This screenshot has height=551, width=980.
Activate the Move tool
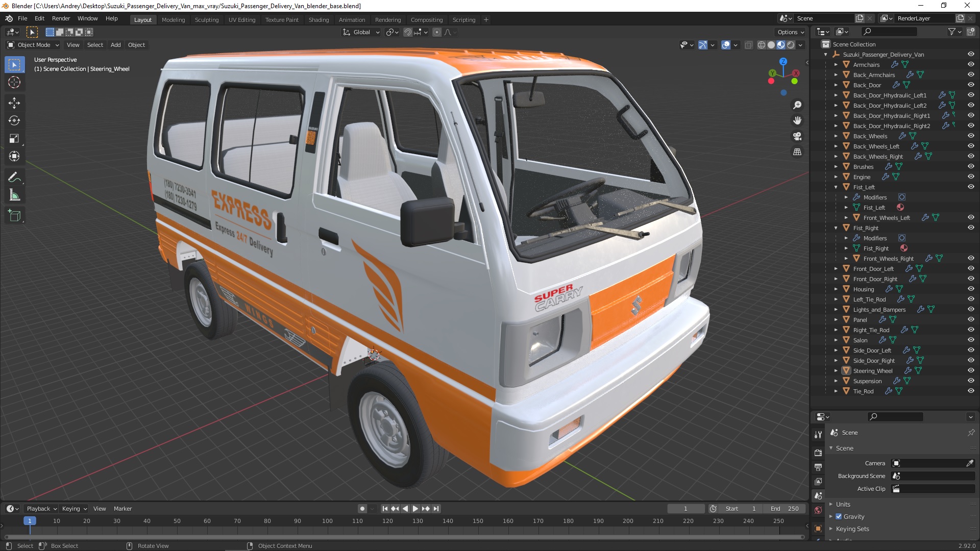pyautogui.click(x=14, y=103)
